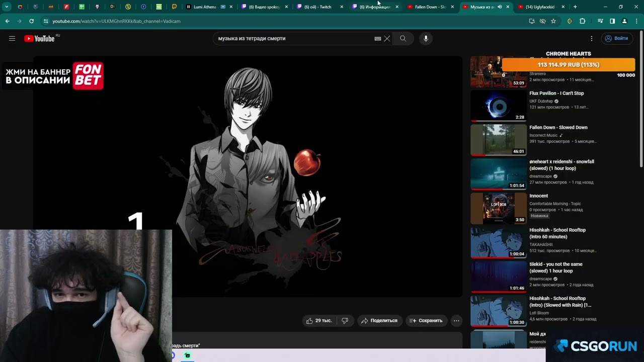Screen dimensions: 644x362
Task: Expand the tab search dropdown arrow
Action: pos(7,7)
